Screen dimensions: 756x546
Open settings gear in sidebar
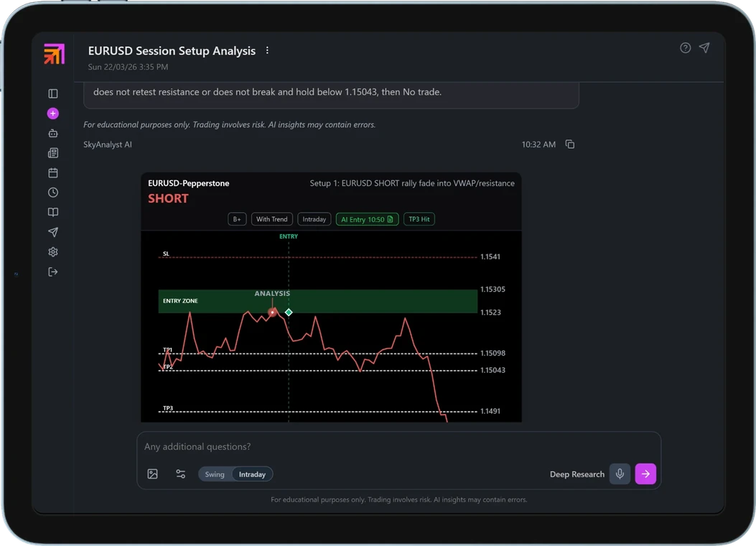click(53, 252)
